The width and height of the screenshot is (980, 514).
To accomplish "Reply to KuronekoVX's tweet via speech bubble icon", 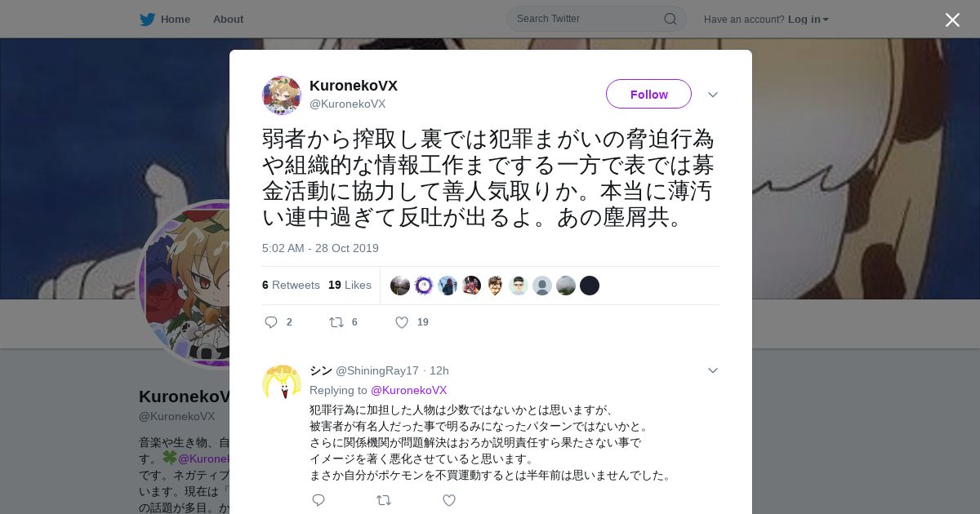I will click(271, 322).
